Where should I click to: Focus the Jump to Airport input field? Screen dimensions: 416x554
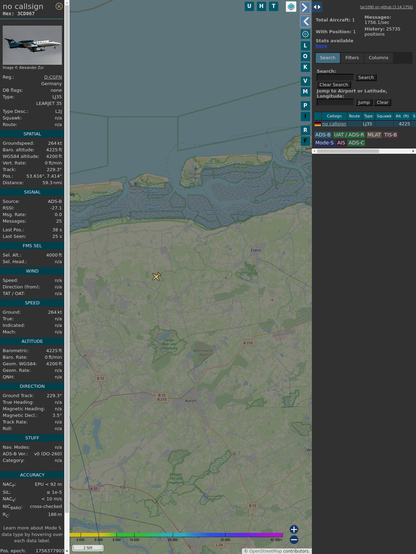click(x=335, y=102)
